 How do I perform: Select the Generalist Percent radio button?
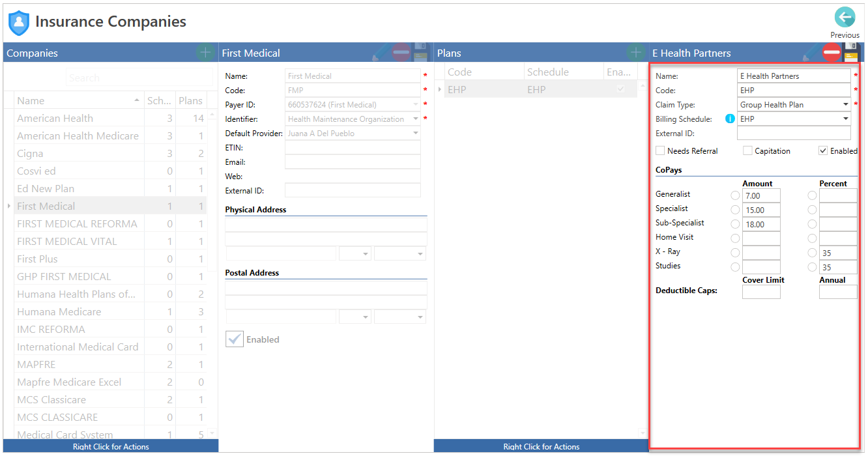tap(812, 195)
